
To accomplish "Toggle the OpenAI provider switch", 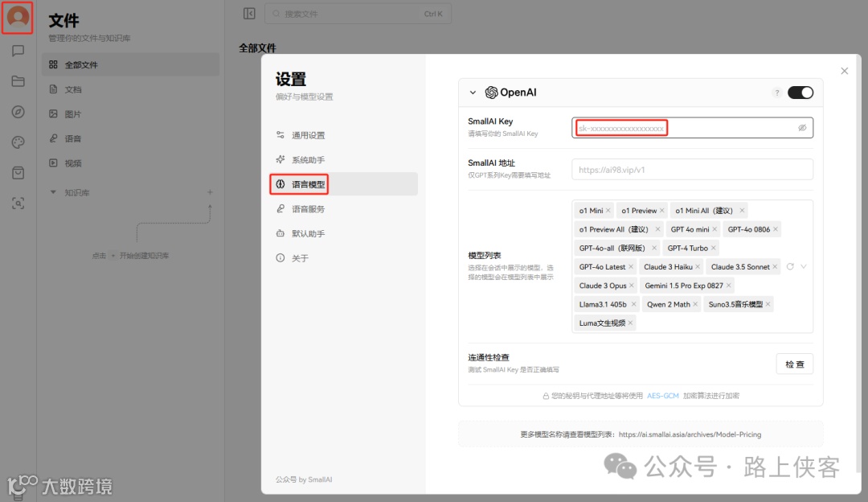I will click(800, 93).
